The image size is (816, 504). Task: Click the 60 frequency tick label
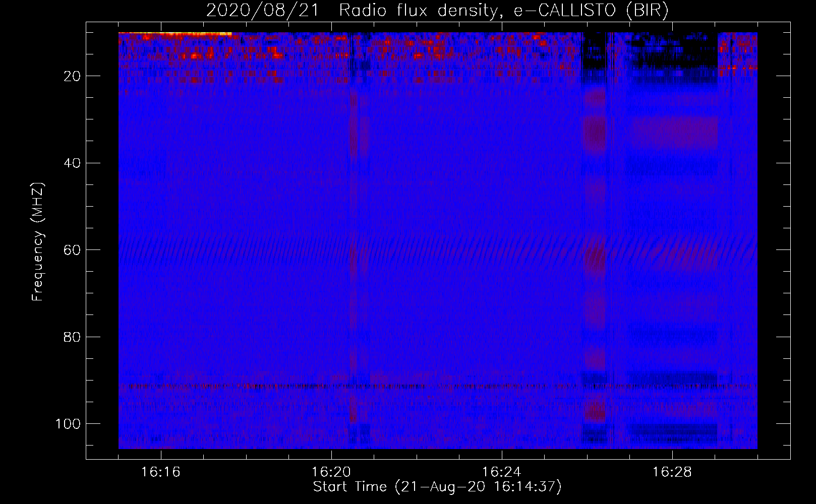tap(72, 250)
